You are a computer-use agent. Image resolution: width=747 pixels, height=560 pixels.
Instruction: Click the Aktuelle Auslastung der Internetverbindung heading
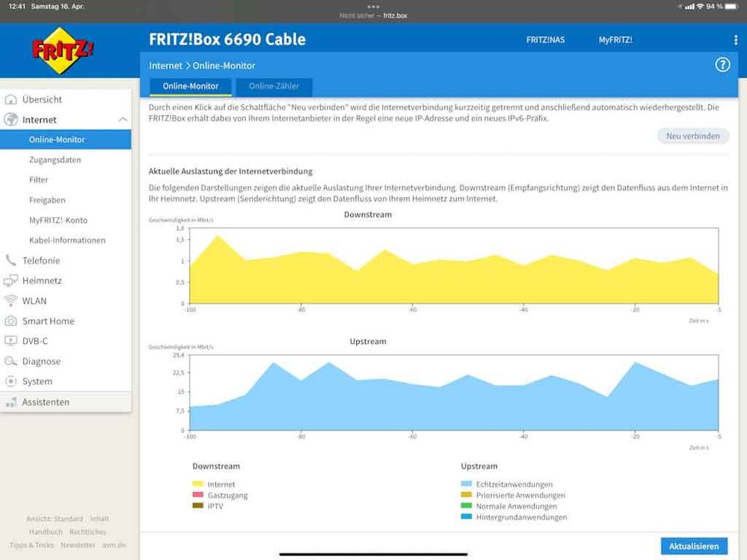click(230, 171)
